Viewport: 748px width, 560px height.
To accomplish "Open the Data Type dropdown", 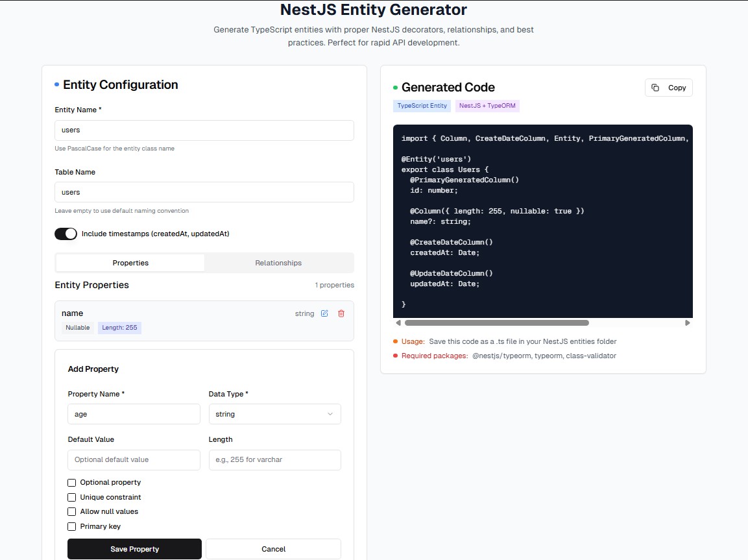I will pyautogui.click(x=275, y=414).
